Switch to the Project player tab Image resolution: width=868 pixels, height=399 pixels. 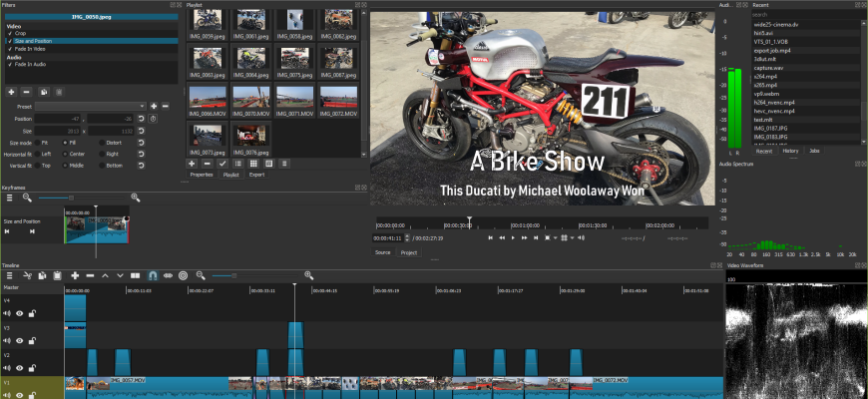click(x=409, y=252)
